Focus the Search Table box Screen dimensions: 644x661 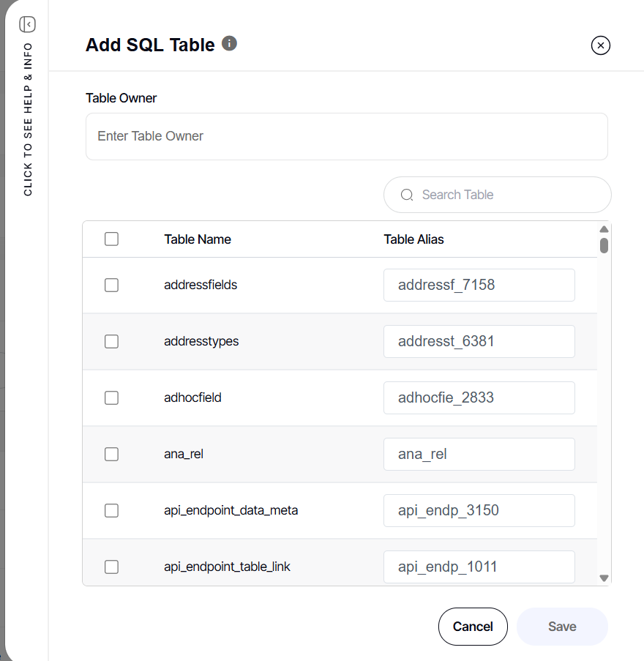tap(505, 195)
